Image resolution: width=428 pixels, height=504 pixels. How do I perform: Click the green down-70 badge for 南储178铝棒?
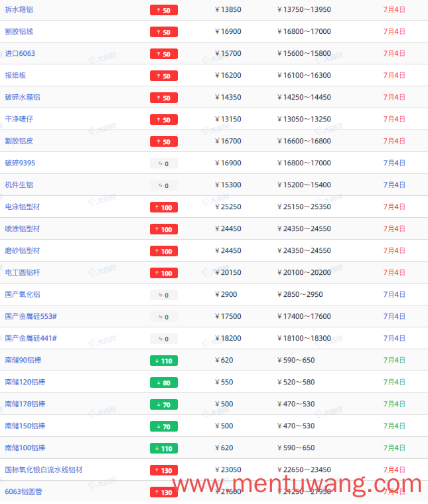point(164,404)
